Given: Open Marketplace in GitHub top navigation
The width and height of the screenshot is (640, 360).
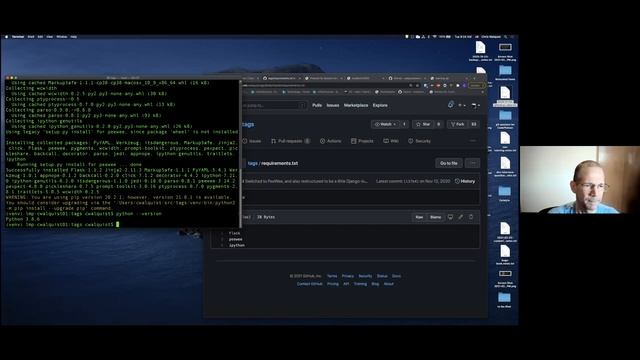Looking at the screenshot, I should pyautogui.click(x=356, y=105).
